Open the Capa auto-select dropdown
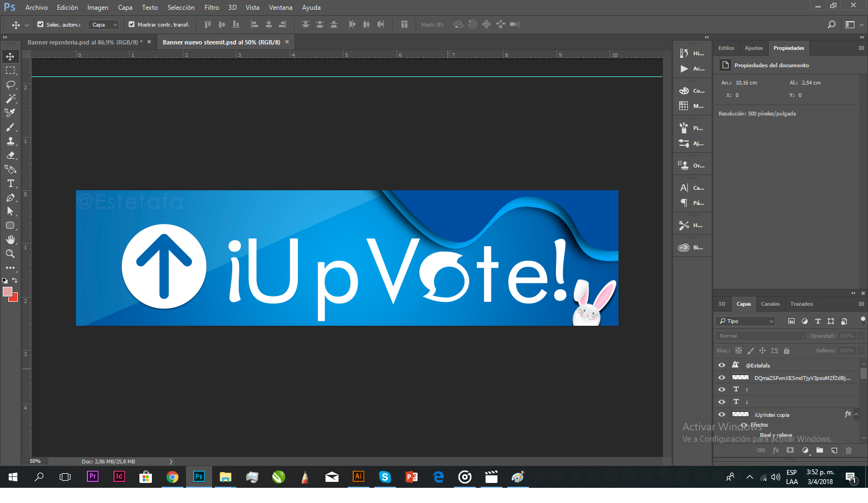This screenshot has height=503, width=868. tap(104, 24)
